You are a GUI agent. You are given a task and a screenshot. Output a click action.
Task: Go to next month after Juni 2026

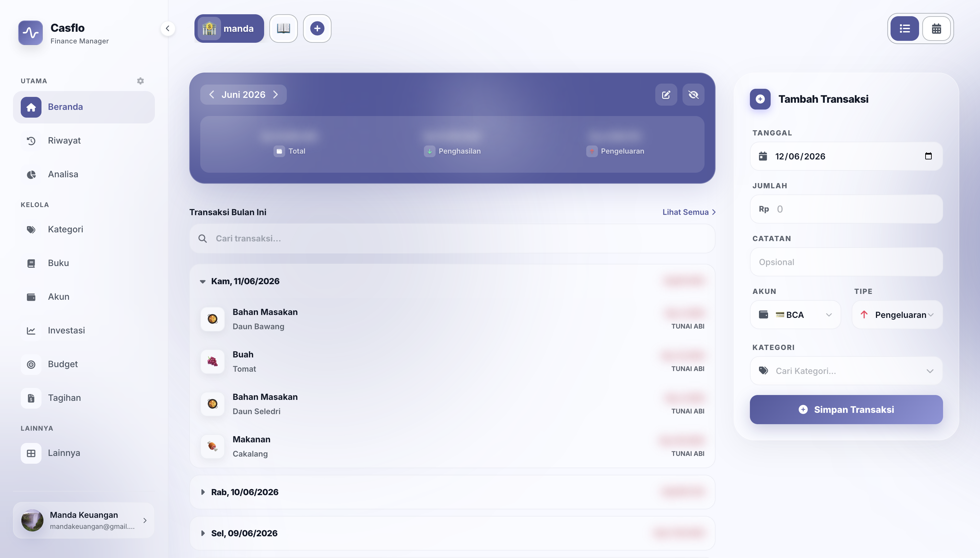tap(275, 94)
